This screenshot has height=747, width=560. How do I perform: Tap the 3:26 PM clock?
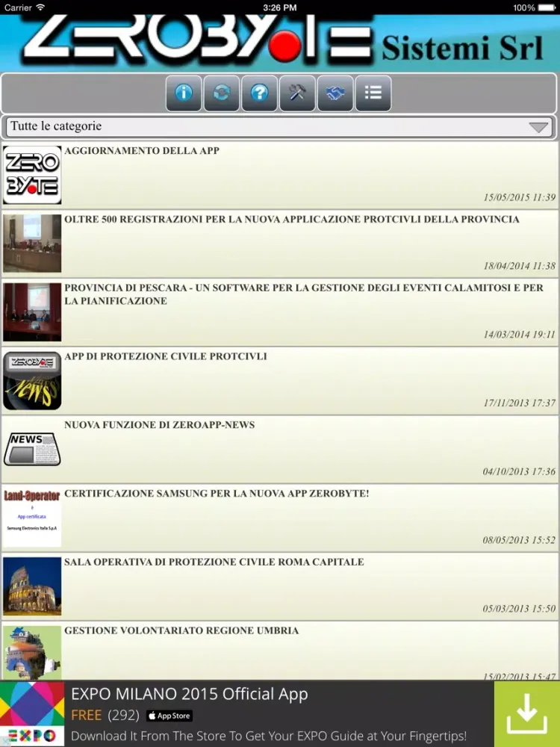click(279, 7)
